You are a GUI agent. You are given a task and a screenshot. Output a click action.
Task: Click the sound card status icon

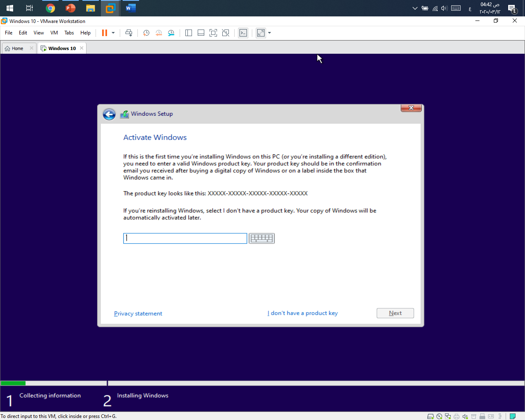(465, 416)
